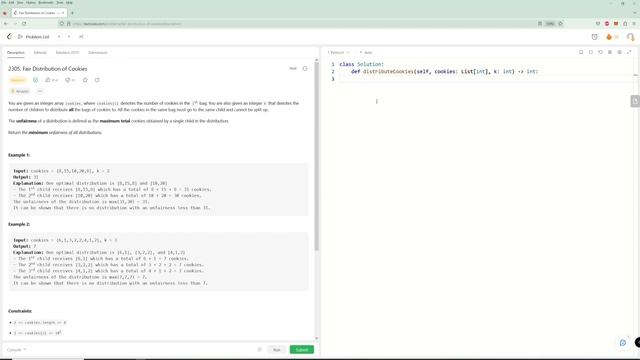
Task: Close the Fair Distribution of Cookies tab
Action: (x=63, y=13)
